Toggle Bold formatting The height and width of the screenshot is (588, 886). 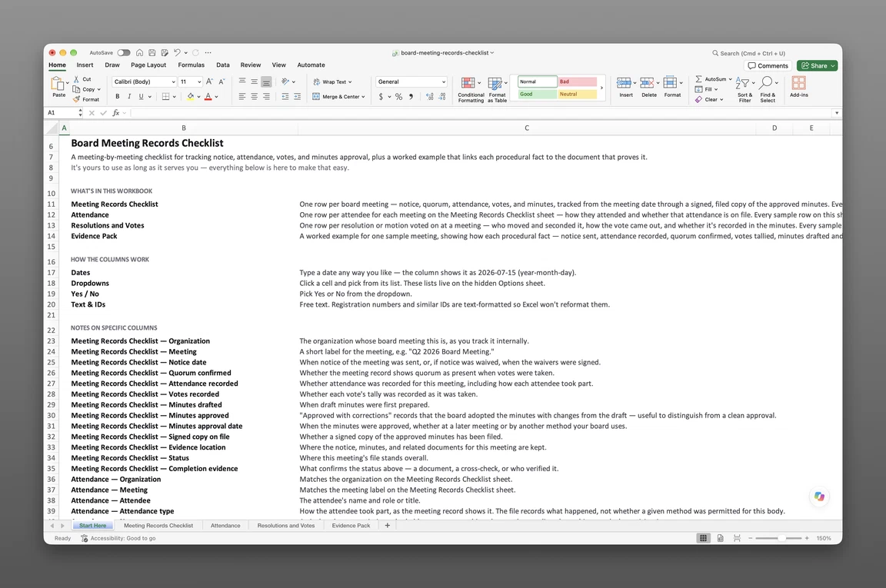(x=118, y=97)
